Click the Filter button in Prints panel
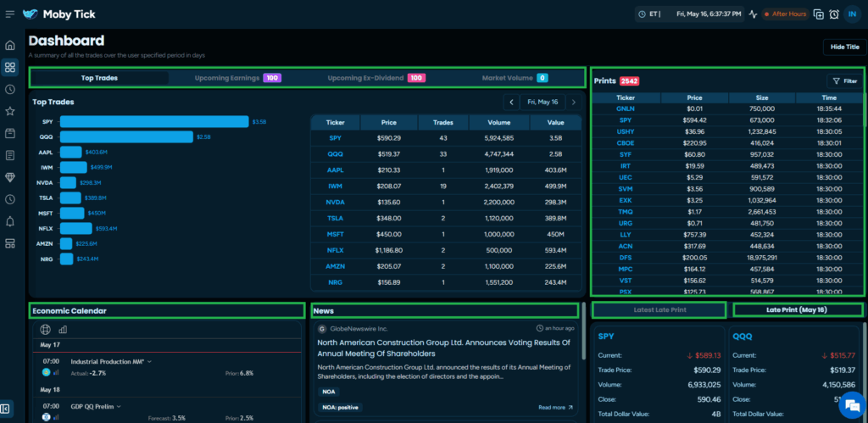 click(x=844, y=81)
